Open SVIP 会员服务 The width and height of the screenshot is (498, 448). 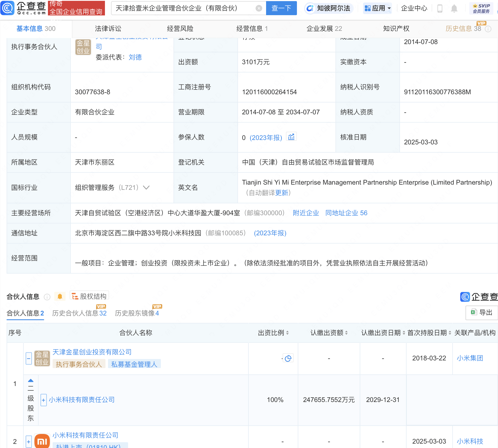(x=481, y=9)
